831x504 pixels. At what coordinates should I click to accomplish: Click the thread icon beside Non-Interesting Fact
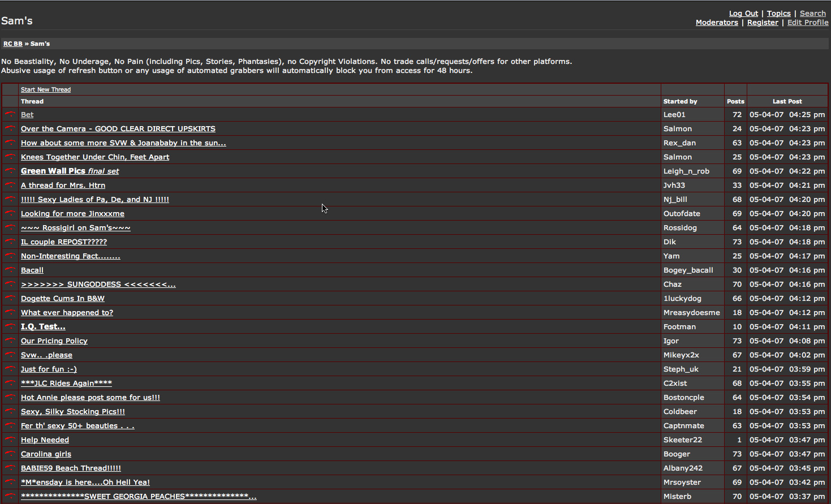point(10,256)
